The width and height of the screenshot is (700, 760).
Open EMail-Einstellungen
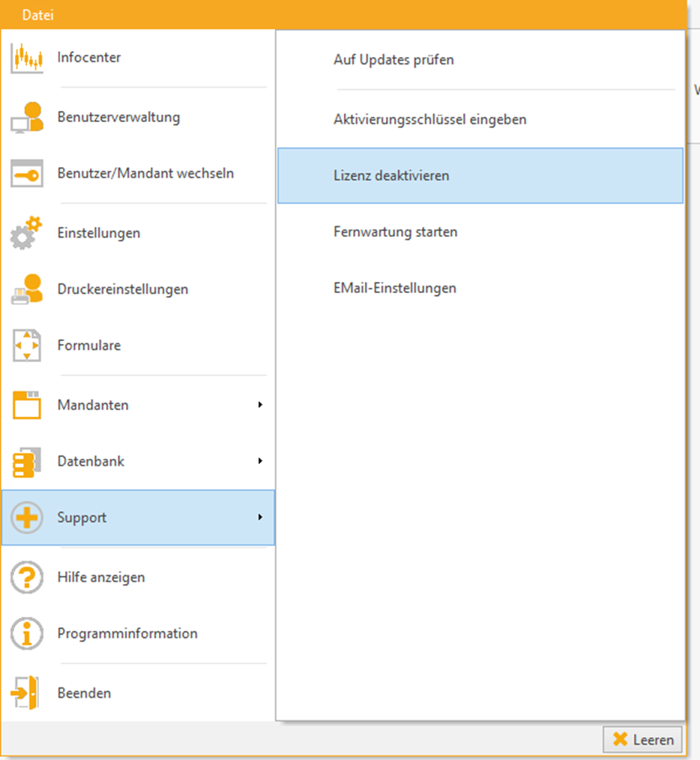(x=394, y=288)
